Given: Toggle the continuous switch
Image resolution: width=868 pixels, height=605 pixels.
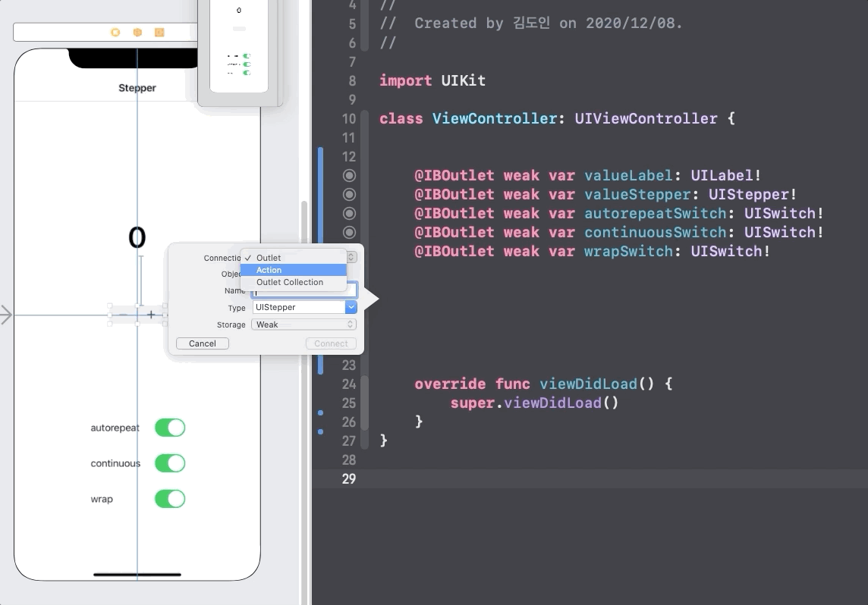Looking at the screenshot, I should (x=170, y=463).
